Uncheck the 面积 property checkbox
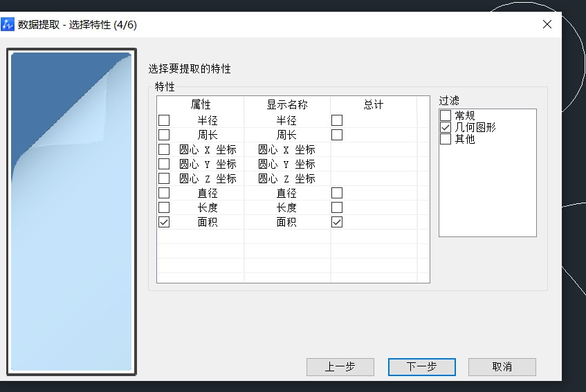 [164, 222]
